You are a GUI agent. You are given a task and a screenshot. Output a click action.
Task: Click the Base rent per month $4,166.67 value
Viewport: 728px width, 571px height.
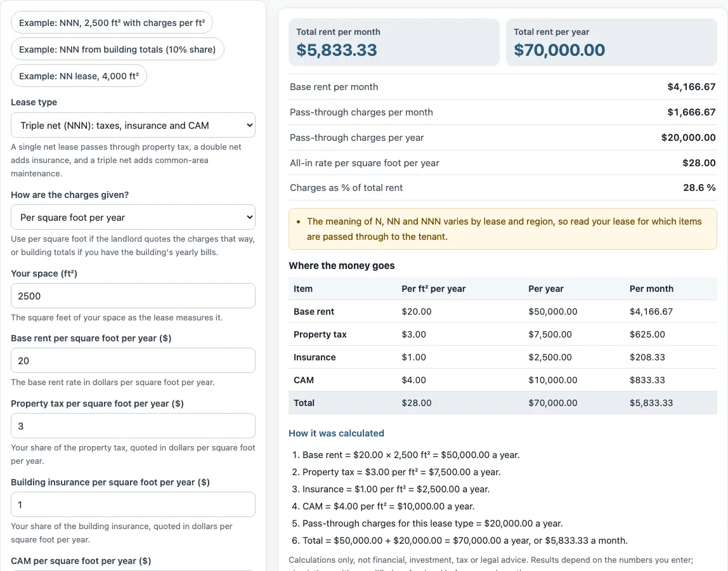(x=691, y=87)
